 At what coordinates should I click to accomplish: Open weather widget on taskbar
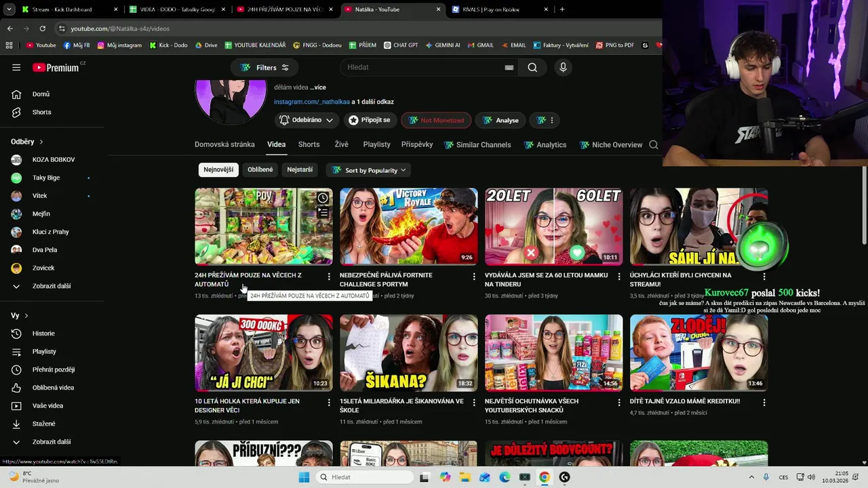[x=33, y=477]
